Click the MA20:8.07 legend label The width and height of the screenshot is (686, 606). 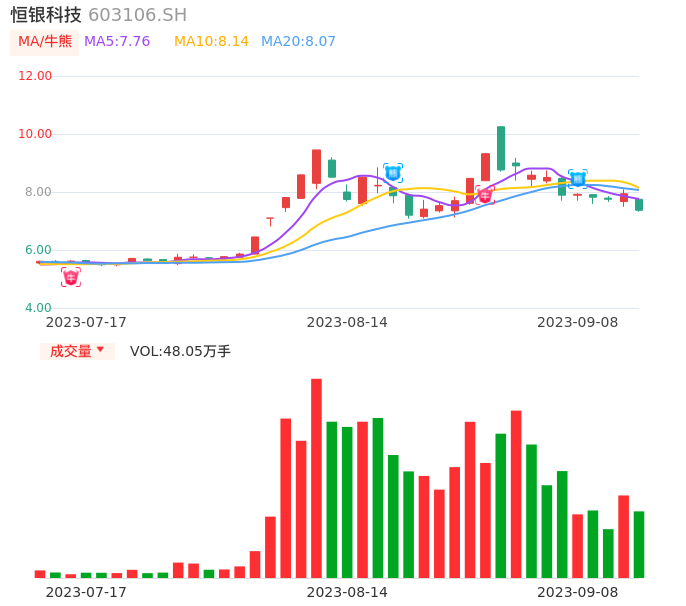point(298,41)
